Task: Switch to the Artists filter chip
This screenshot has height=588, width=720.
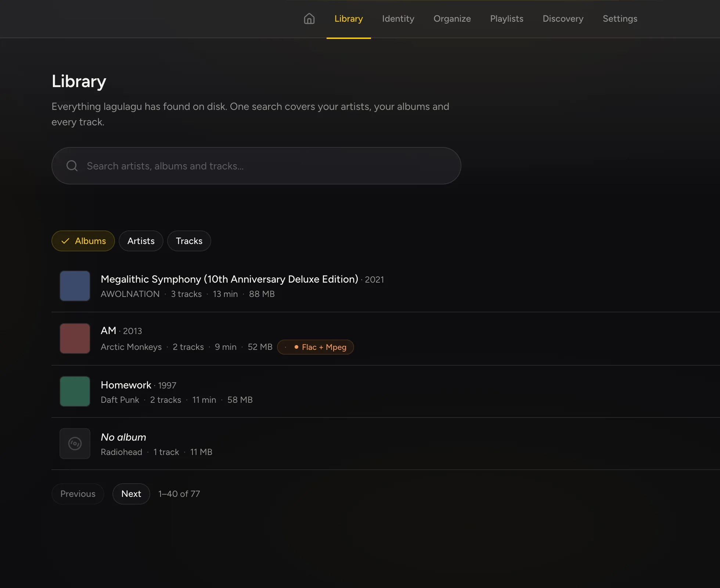Action: tap(141, 241)
